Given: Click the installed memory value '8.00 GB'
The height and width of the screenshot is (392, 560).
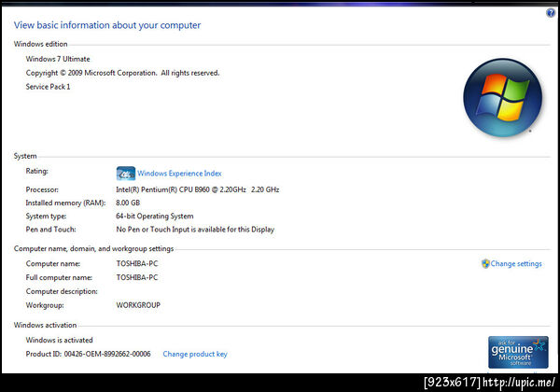Looking at the screenshot, I should coord(128,203).
